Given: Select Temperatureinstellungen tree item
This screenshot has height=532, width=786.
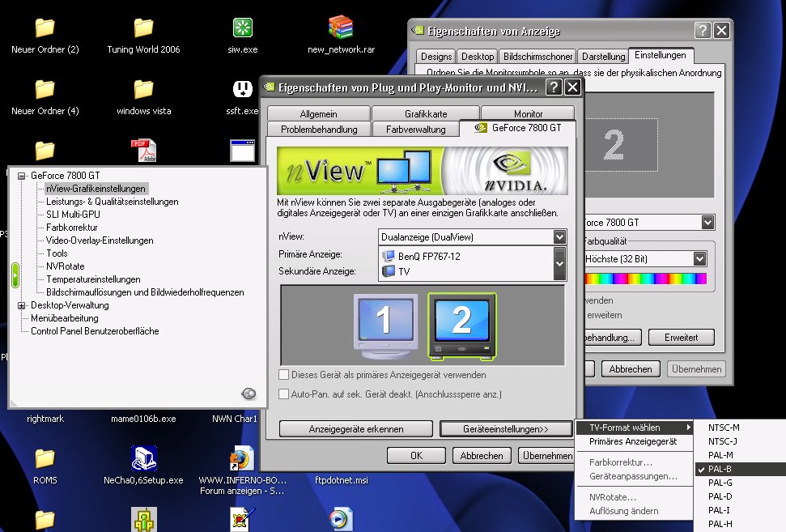Looking at the screenshot, I should [x=93, y=279].
